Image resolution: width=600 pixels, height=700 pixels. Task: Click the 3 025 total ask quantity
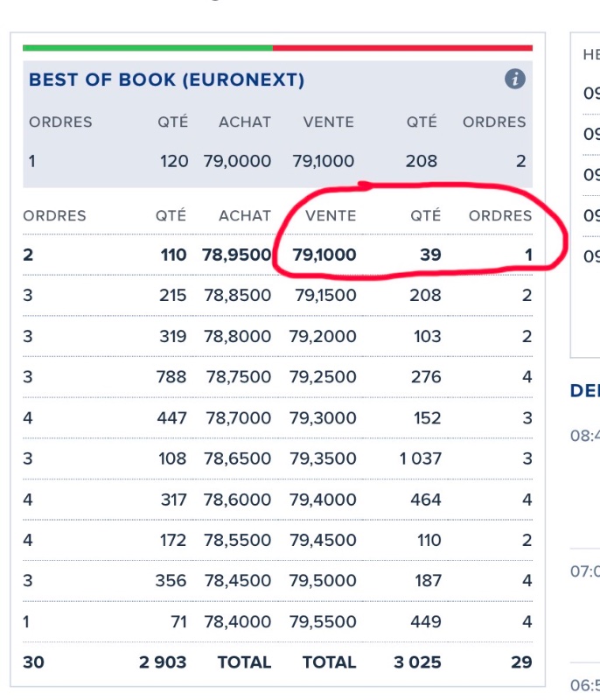[418, 662]
